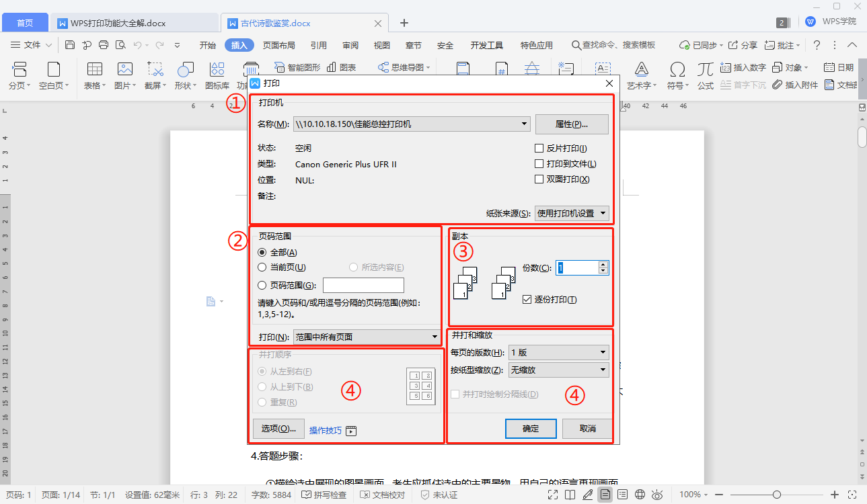This screenshot has width=867, height=504.
Task: Open Print Preview from quick toolbar
Action: point(120,45)
